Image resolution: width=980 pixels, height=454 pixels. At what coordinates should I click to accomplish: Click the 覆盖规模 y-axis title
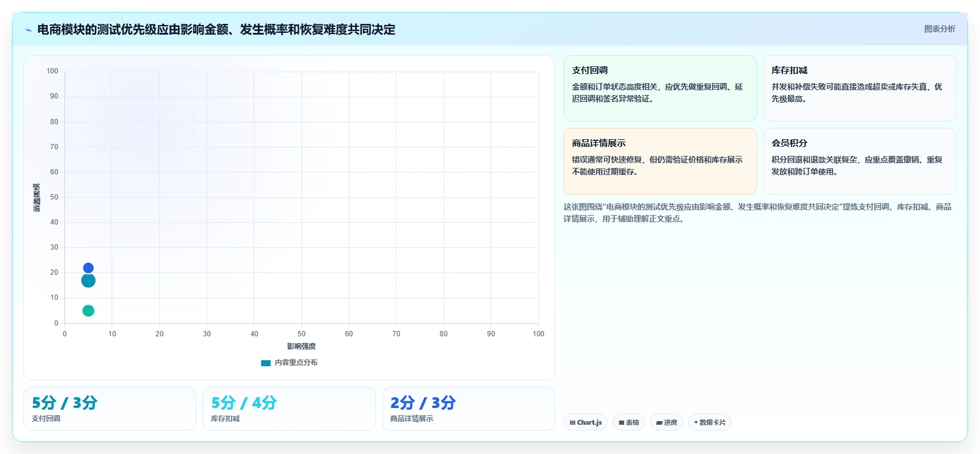click(37, 198)
